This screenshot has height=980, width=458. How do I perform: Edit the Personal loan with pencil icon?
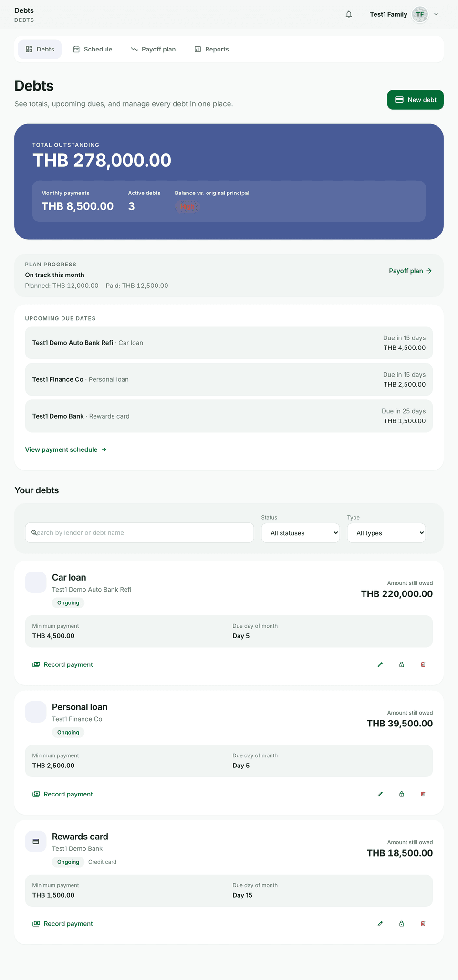pyautogui.click(x=380, y=794)
